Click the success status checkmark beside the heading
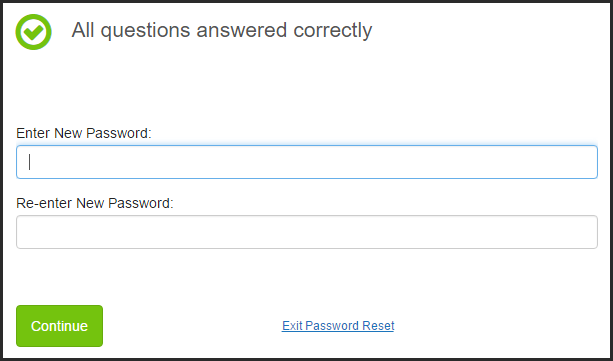This screenshot has height=361, width=613. 34,32
